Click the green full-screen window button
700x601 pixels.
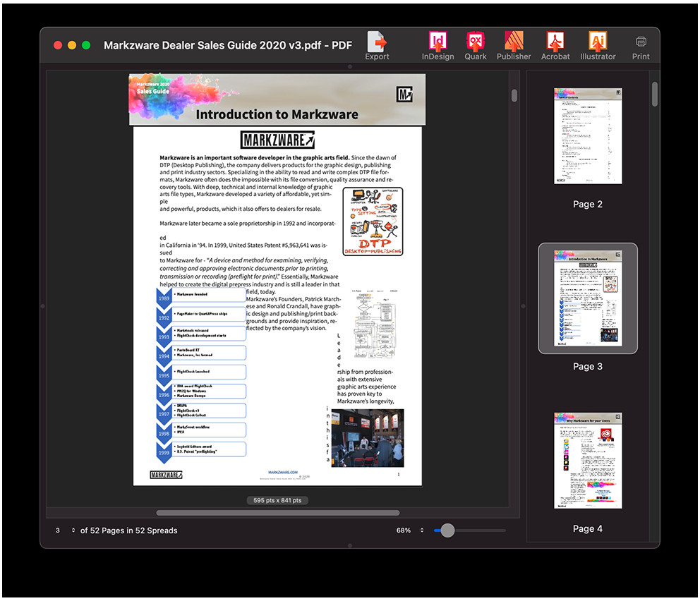coord(86,45)
